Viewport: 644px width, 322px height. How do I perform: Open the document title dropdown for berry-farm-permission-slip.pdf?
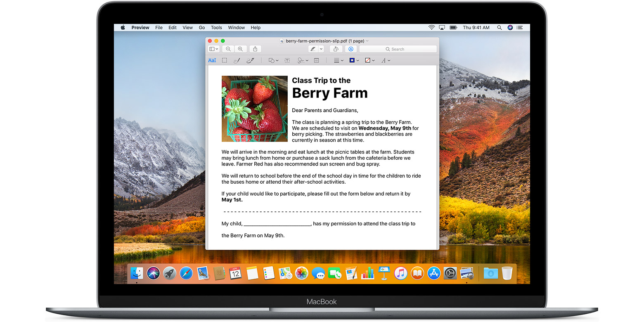(x=367, y=41)
